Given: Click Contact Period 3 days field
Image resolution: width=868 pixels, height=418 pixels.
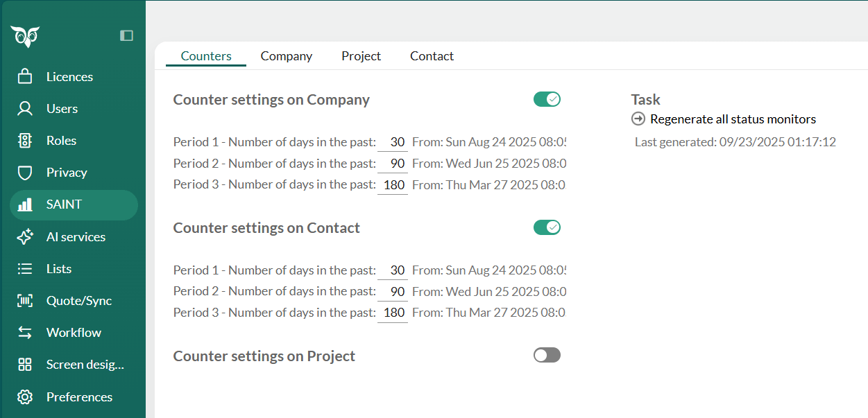Looking at the screenshot, I should pyautogui.click(x=393, y=313).
